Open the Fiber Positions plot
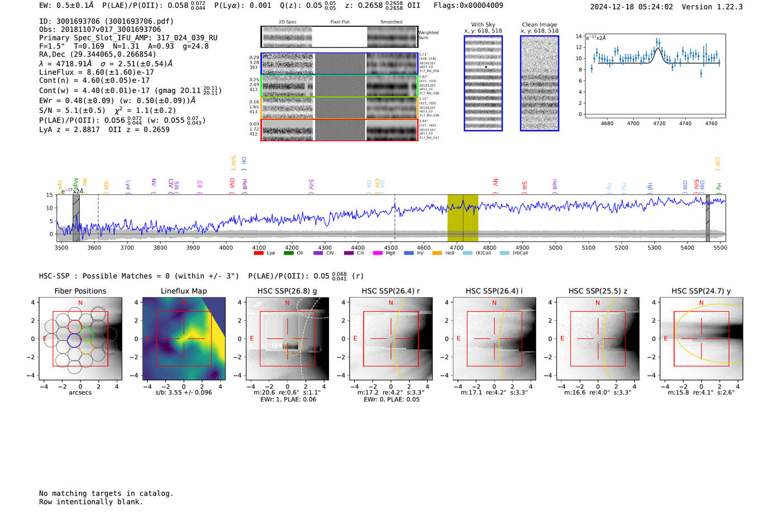 point(80,339)
